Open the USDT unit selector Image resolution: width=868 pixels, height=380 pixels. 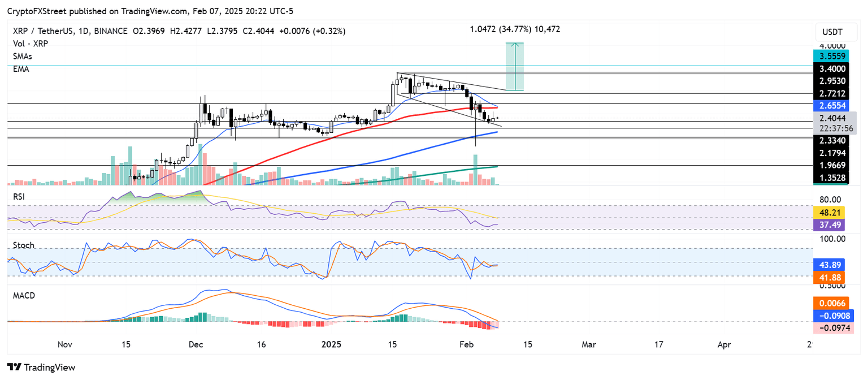[x=836, y=32]
